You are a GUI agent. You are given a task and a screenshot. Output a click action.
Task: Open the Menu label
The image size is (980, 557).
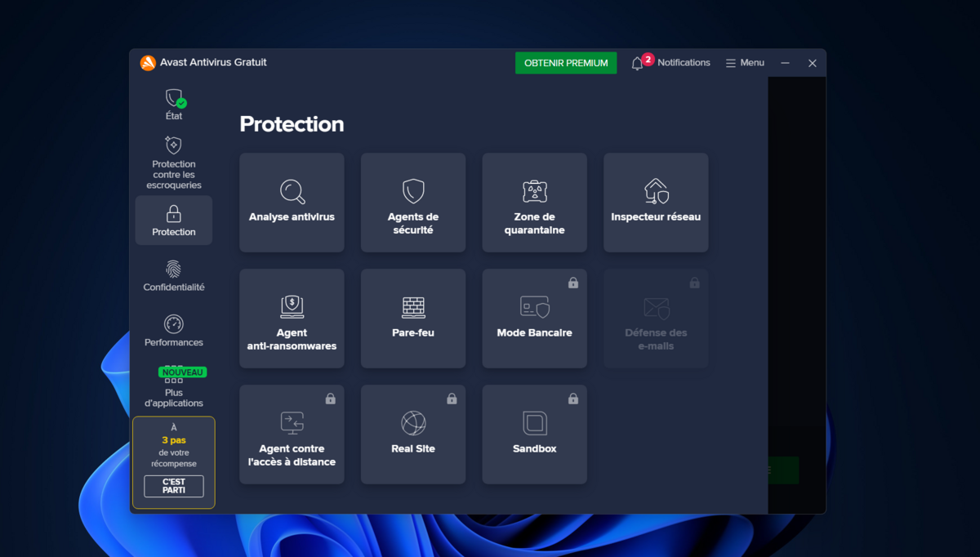coord(752,63)
